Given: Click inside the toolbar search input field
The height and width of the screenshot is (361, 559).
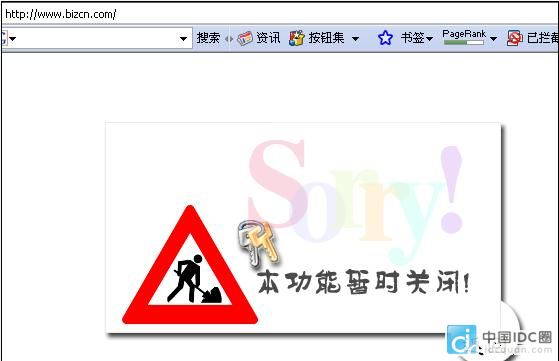Looking at the screenshot, I should 97,38.
